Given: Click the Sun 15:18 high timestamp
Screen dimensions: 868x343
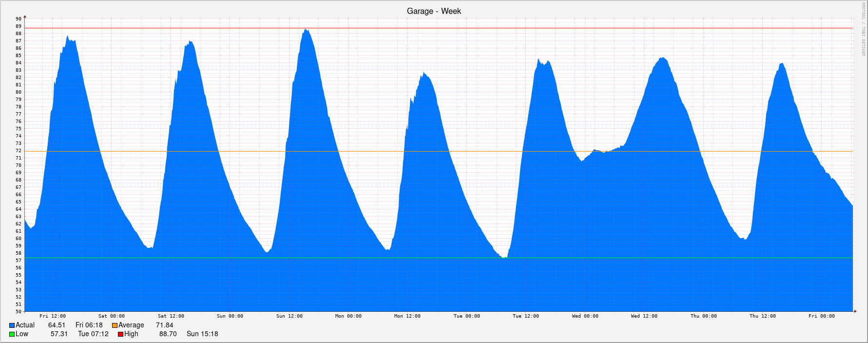Looking at the screenshot, I should [x=202, y=334].
